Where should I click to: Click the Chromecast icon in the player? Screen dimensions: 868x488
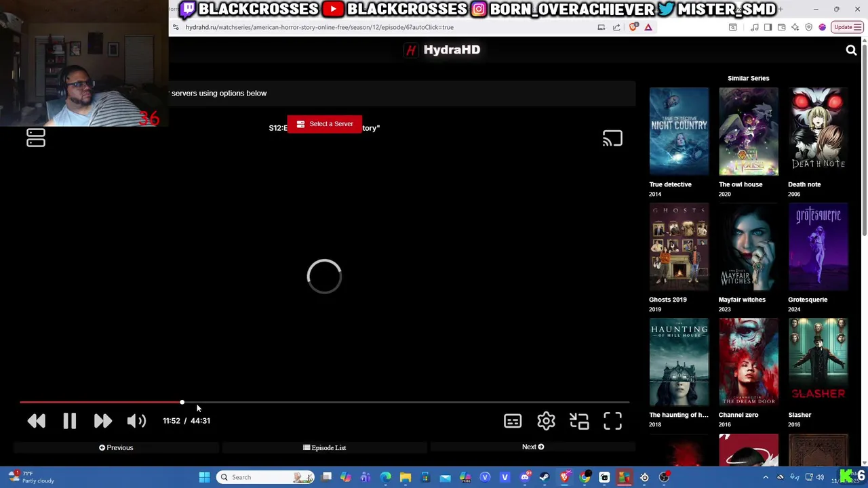612,138
